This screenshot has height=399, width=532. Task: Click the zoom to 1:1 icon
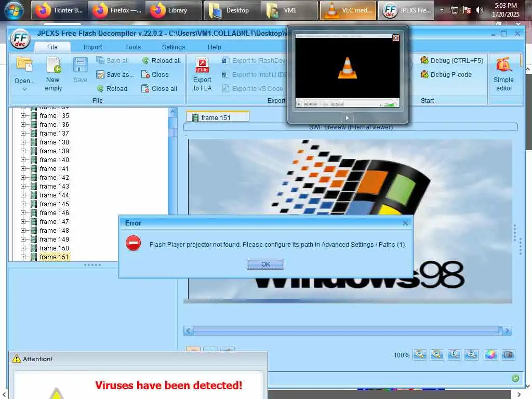point(454,355)
